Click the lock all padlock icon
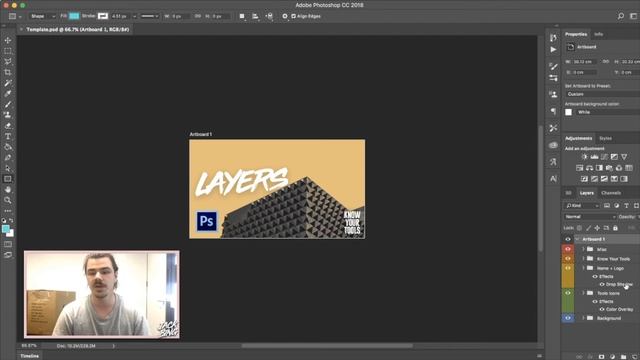The width and height of the screenshot is (640, 360). (x=615, y=228)
